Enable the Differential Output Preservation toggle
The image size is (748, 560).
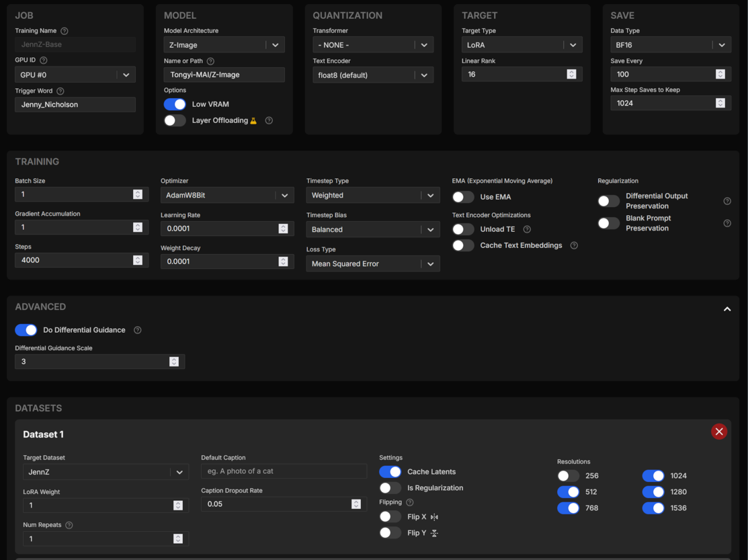coord(609,201)
